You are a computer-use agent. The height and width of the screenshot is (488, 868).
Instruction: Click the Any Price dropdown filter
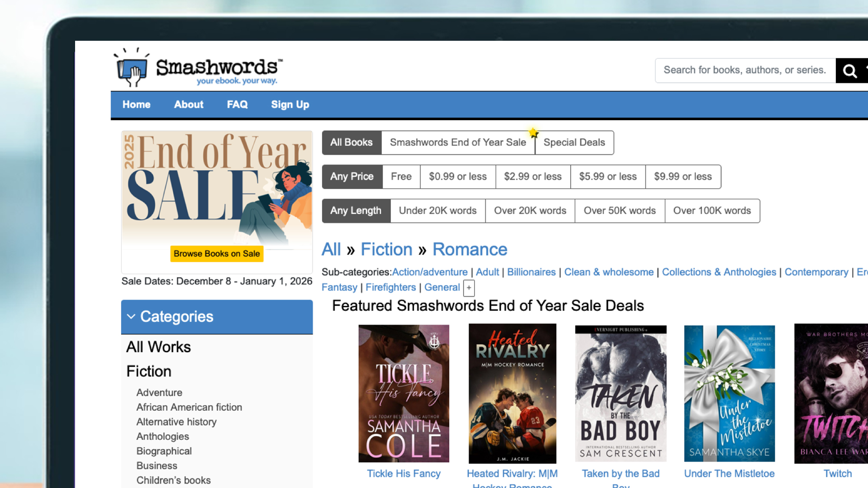[x=352, y=177]
